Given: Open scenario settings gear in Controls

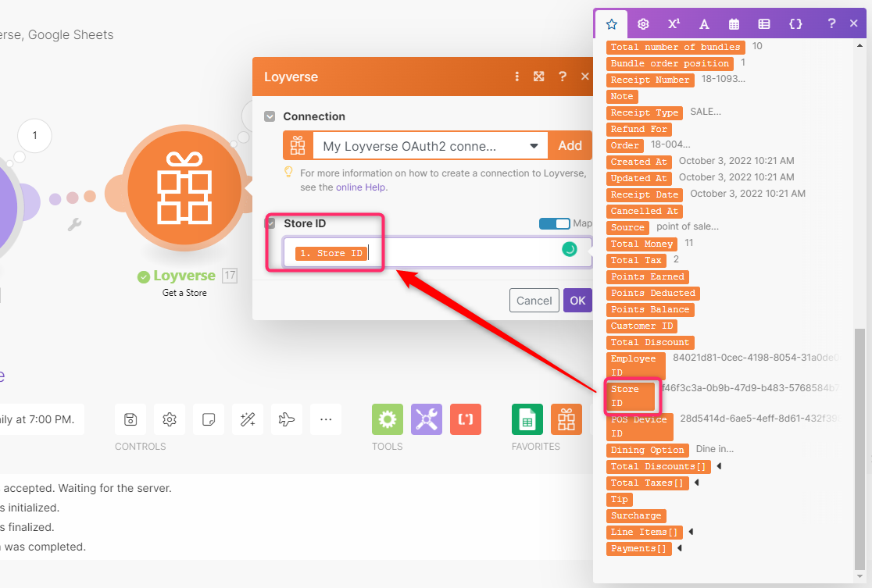Looking at the screenshot, I should (x=170, y=419).
